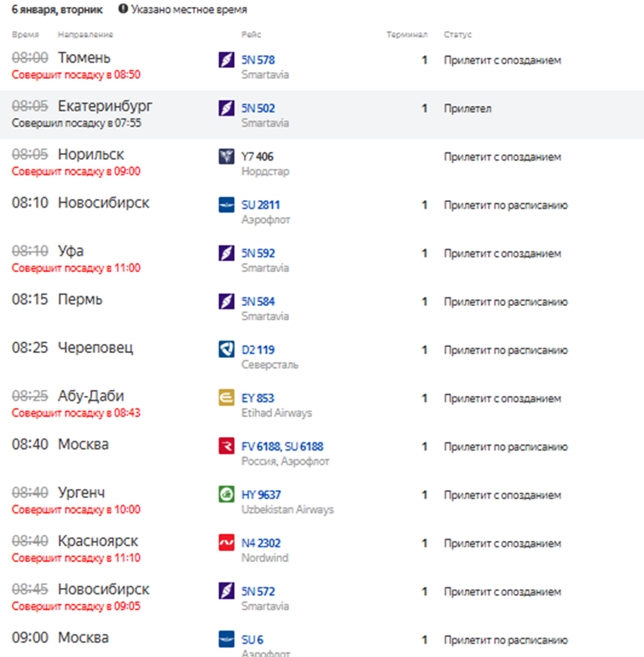Open flight 5N 592 link from Ufa

tap(258, 253)
